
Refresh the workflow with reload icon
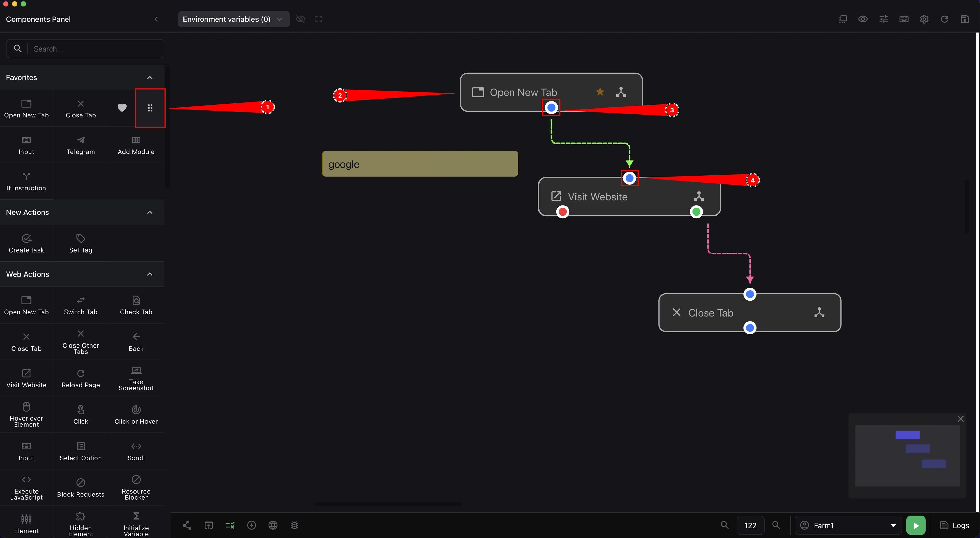pos(944,19)
